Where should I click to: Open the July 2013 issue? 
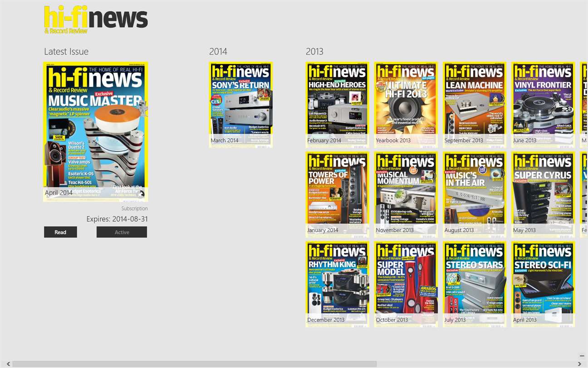475,284
